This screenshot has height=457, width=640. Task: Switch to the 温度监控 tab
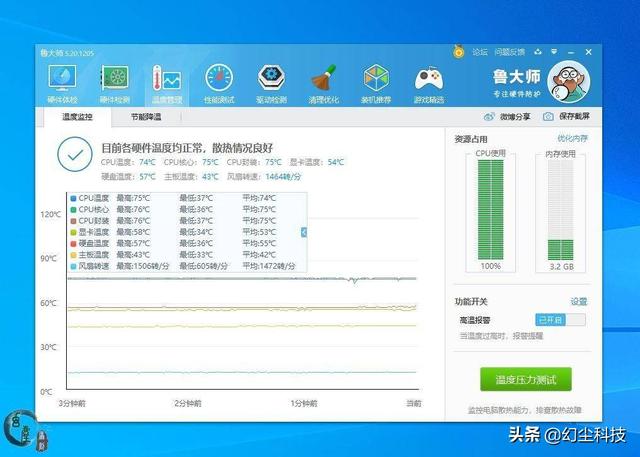click(x=77, y=117)
